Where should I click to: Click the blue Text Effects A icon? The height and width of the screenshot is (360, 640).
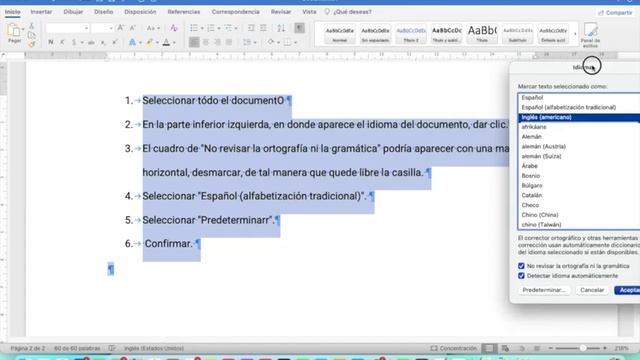coord(132,42)
